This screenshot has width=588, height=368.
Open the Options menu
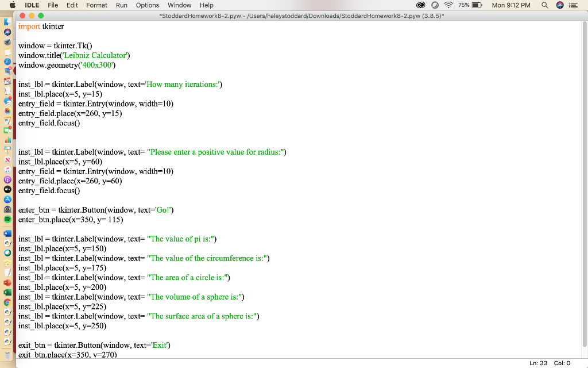[x=148, y=5]
